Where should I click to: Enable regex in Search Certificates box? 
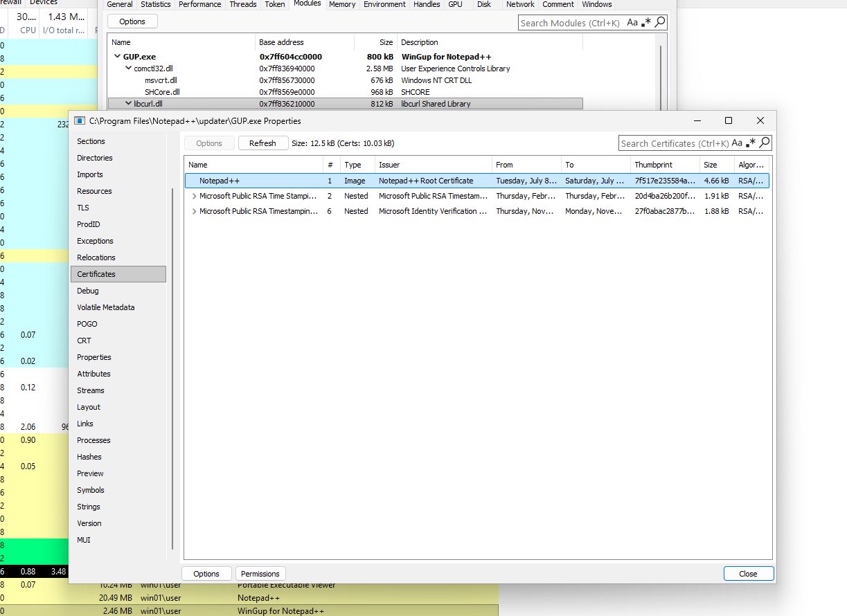(x=751, y=143)
